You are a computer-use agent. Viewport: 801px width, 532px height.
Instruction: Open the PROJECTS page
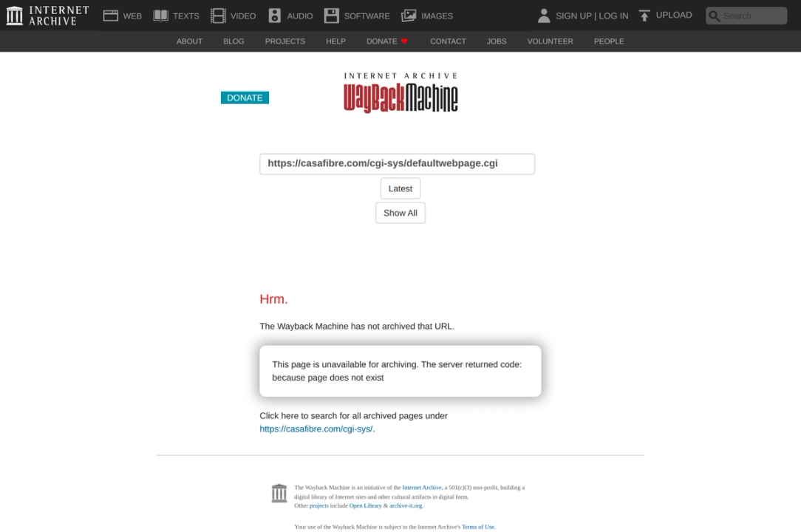coord(285,41)
